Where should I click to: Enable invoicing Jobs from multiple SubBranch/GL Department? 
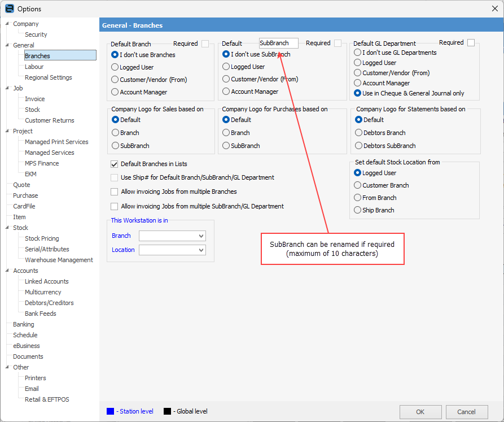(114, 206)
